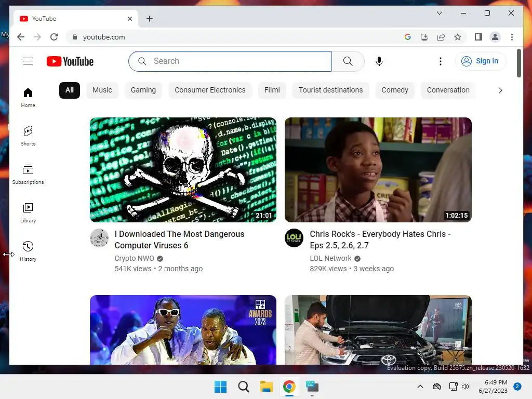532x399 pixels.
Task: Select the Consumer Electronics chip
Action: tap(210, 90)
